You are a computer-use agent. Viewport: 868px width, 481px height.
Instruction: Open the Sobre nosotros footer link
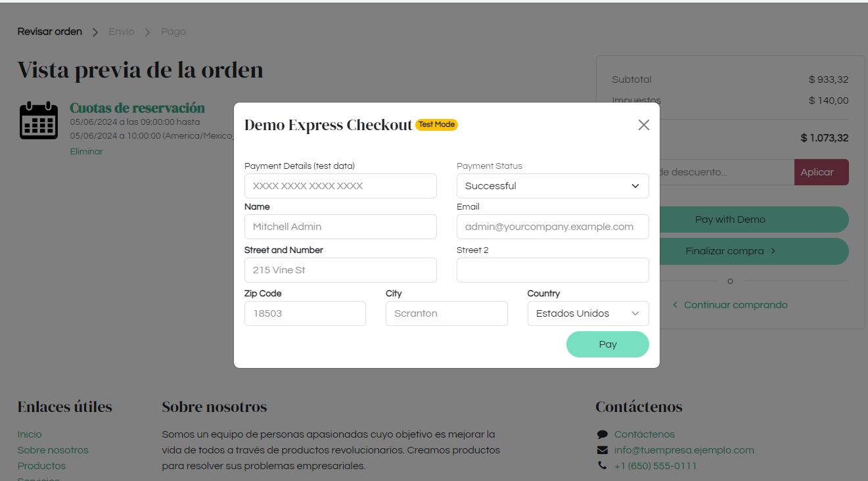(x=53, y=450)
